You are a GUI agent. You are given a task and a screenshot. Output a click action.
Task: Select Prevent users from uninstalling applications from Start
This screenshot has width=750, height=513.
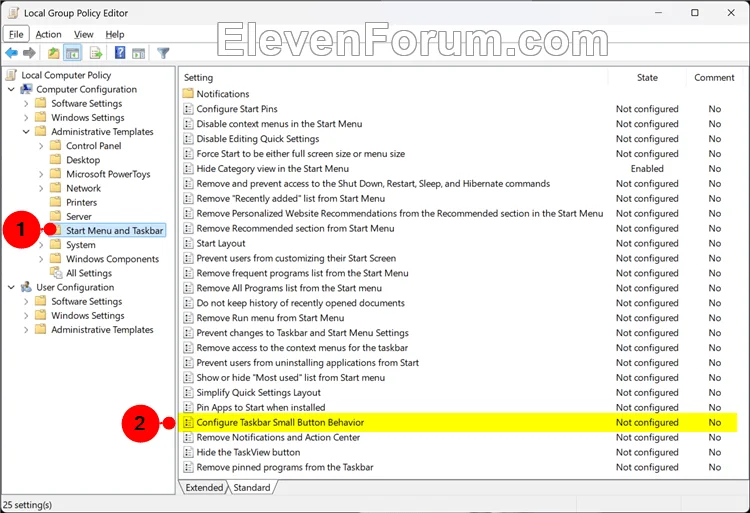click(x=308, y=363)
